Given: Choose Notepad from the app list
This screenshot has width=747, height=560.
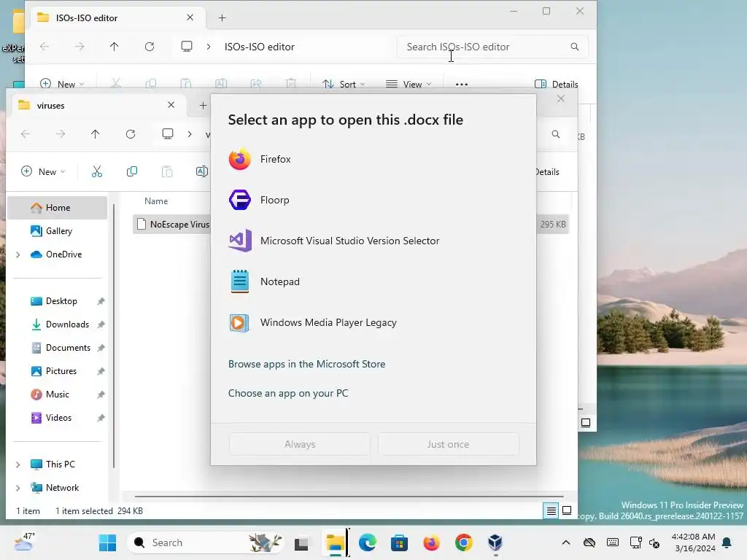Looking at the screenshot, I should coord(373,281).
